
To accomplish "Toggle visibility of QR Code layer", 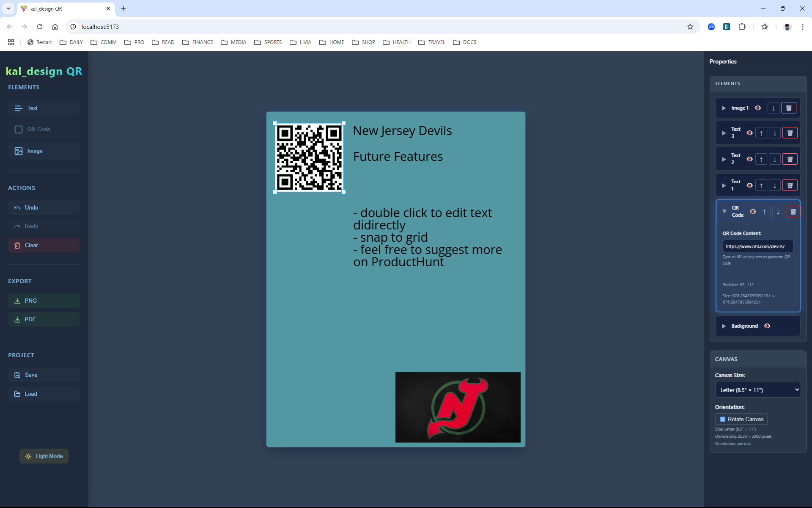I will pyautogui.click(x=753, y=212).
